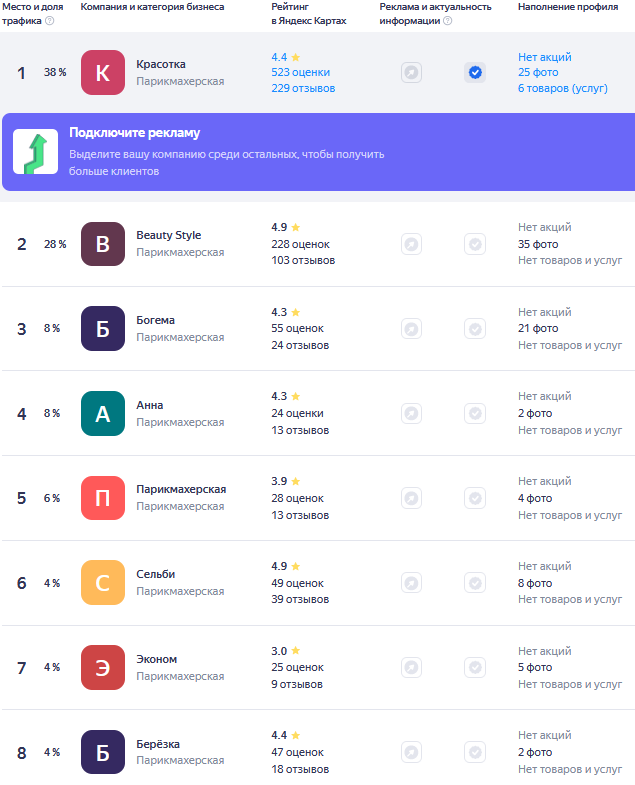Viewport: 635px width, 785px height.
Task: Click the green arrow icon in the advertising banner
Action: pos(36,152)
